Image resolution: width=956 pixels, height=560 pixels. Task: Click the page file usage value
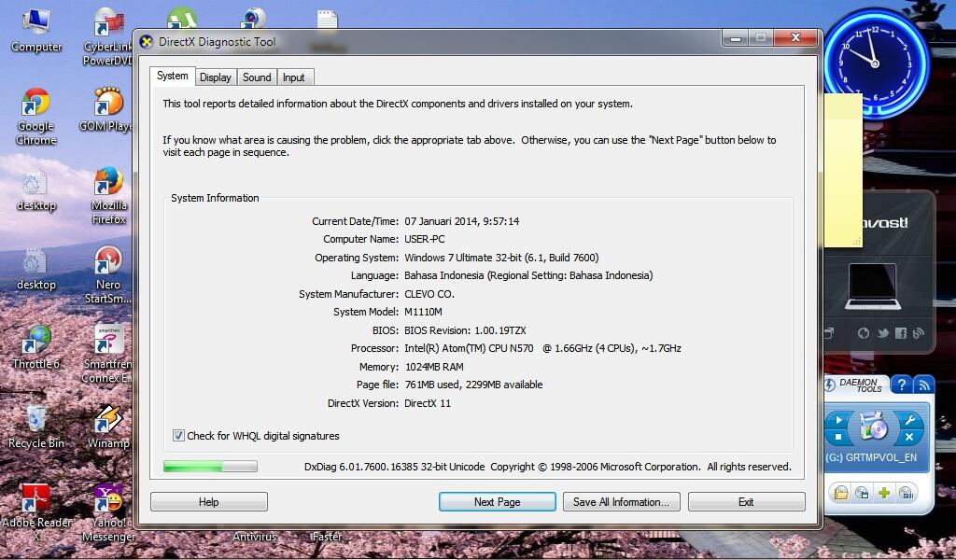tap(473, 385)
